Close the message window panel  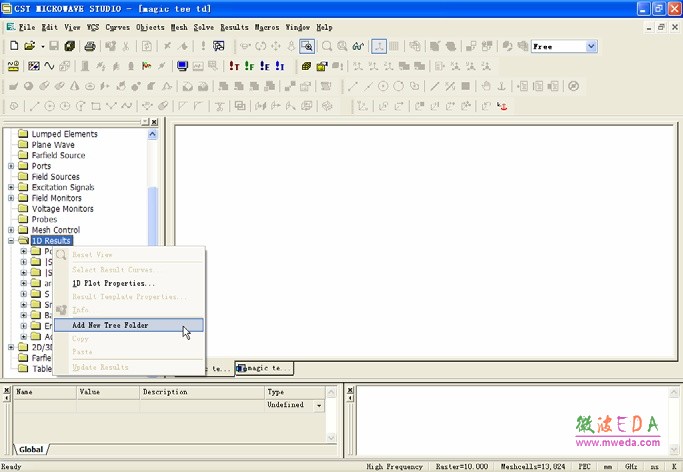tap(350, 390)
